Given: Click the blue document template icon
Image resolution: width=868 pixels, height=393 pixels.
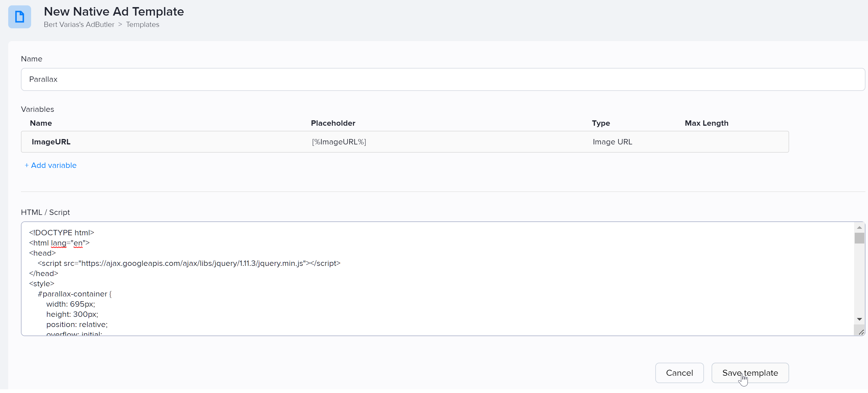Looking at the screenshot, I should pyautogui.click(x=20, y=17).
